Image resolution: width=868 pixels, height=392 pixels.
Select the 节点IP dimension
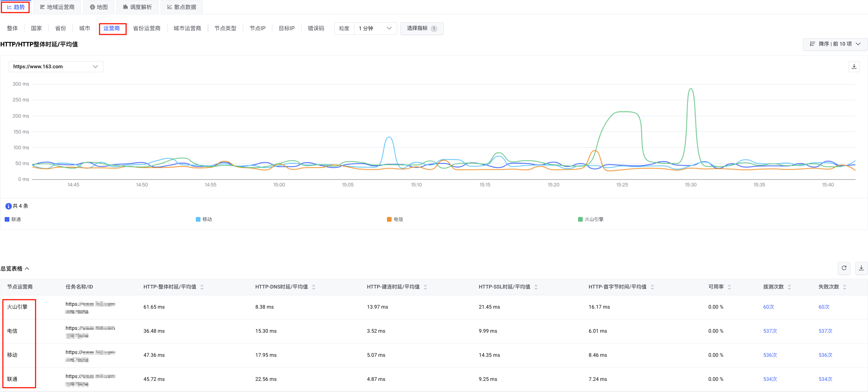point(258,28)
